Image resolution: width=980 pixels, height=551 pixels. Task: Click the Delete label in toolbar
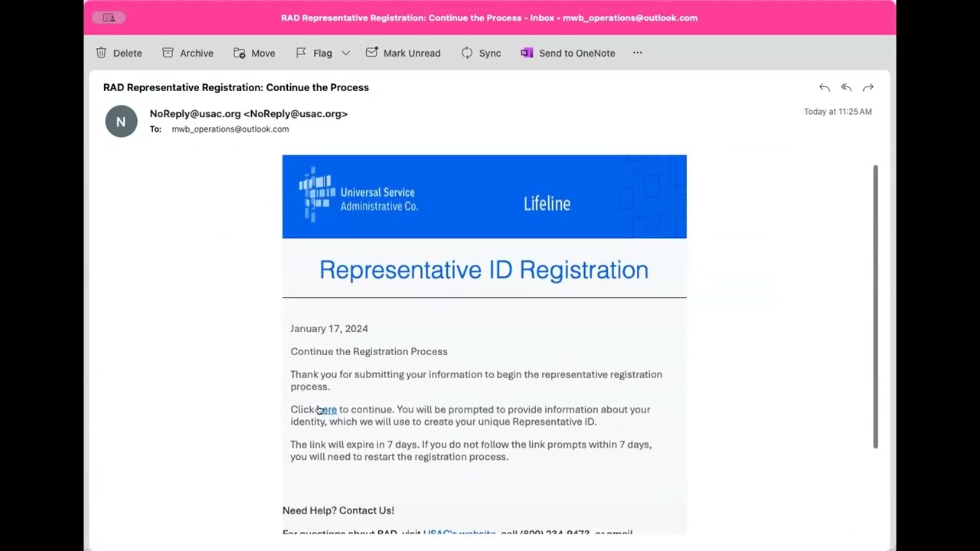click(127, 53)
